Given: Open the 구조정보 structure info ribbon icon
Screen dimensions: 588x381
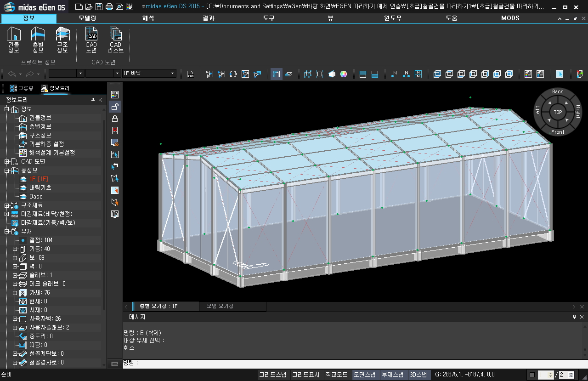Looking at the screenshot, I should coord(62,40).
